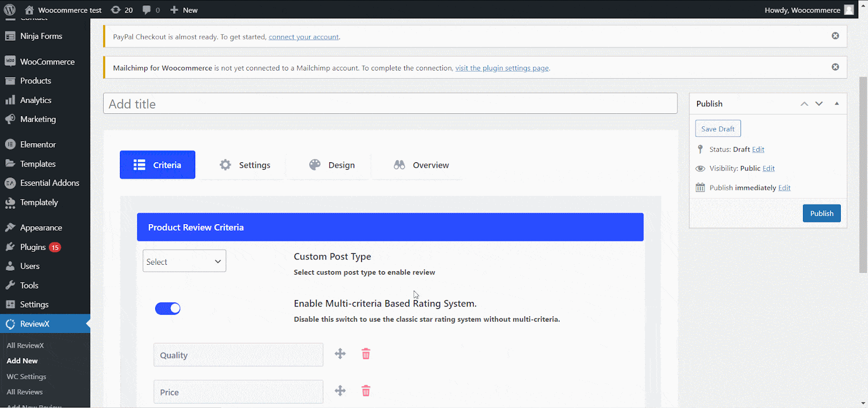Edit the Visibility: Public link
868x408 pixels.
pyautogui.click(x=769, y=168)
